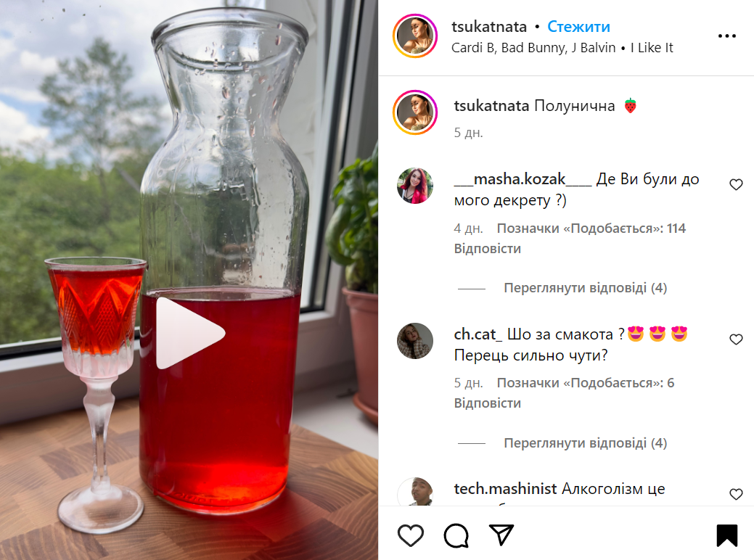The width and height of the screenshot is (754, 560).
Task: Open the comment bubble icon
Action: (x=456, y=535)
